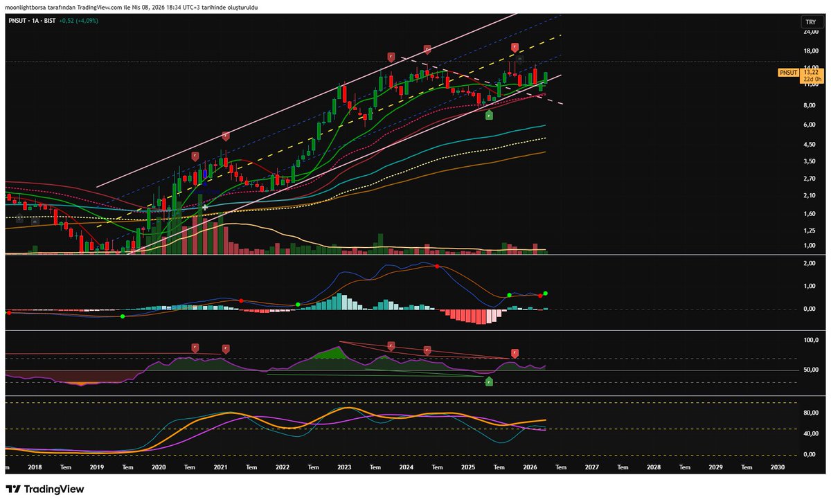Click the 6,00 price axis label

[x=809, y=125]
